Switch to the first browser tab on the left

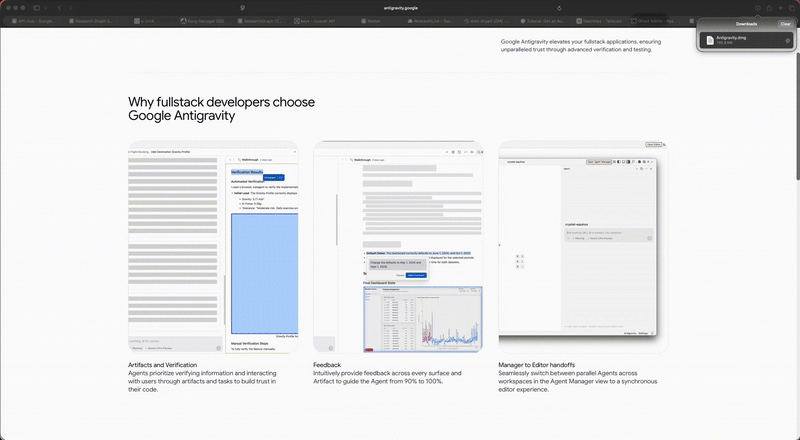(34, 19)
